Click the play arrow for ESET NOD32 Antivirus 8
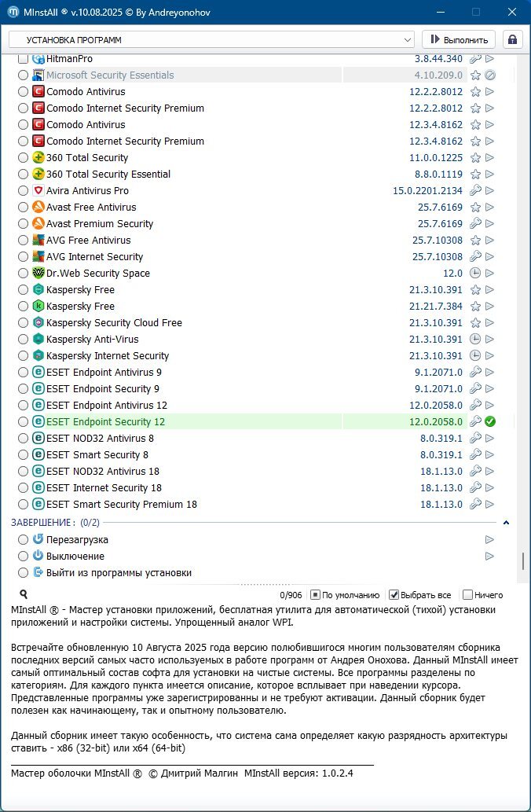531x812 pixels. (489, 438)
